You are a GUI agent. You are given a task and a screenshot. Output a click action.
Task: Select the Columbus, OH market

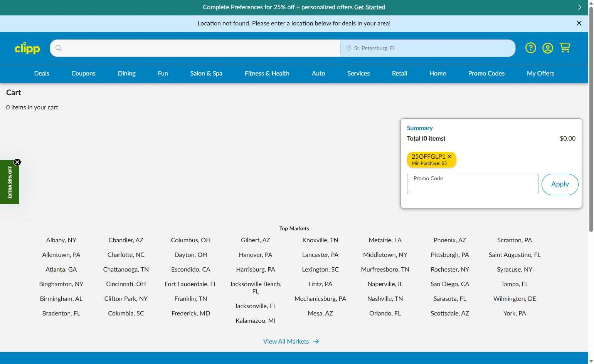click(191, 240)
